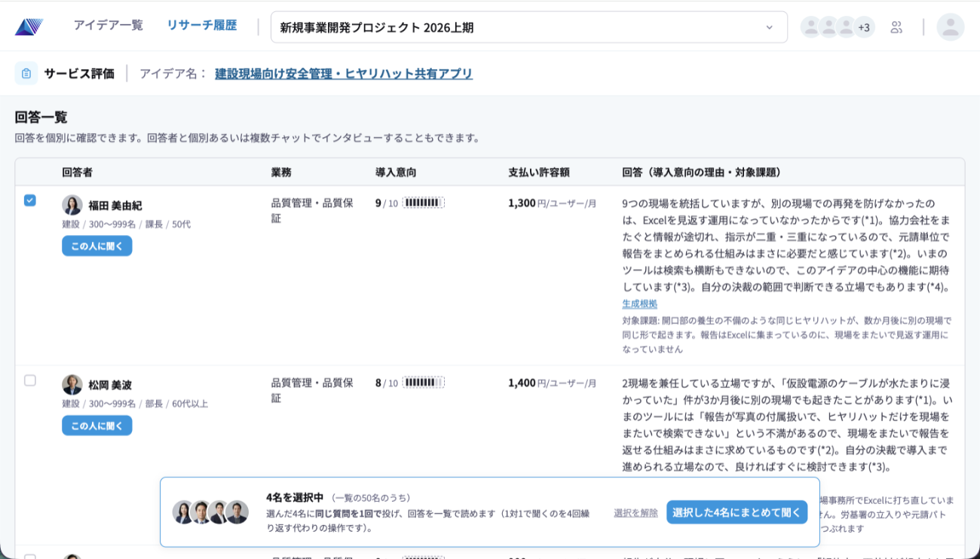Image resolution: width=980 pixels, height=559 pixels.
Task: Open the members group icon in header
Action: [x=896, y=27]
